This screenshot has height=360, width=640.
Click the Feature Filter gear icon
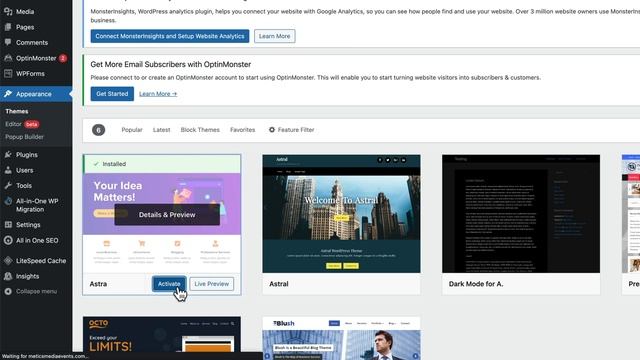[x=272, y=130]
